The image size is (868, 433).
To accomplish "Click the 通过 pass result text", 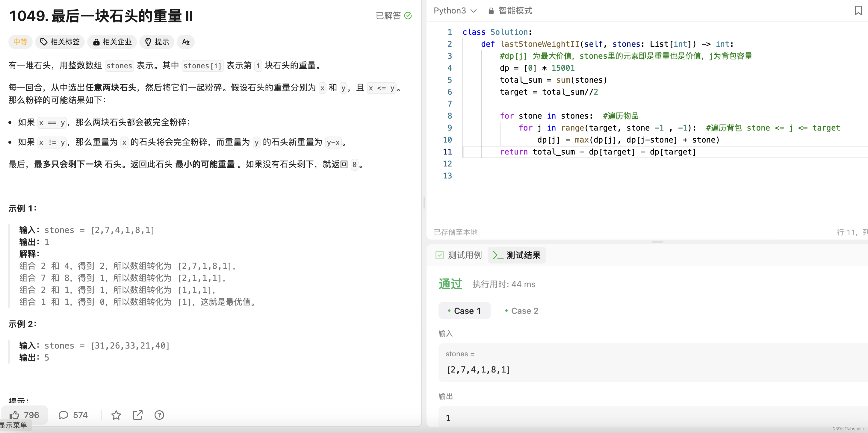I will point(450,284).
